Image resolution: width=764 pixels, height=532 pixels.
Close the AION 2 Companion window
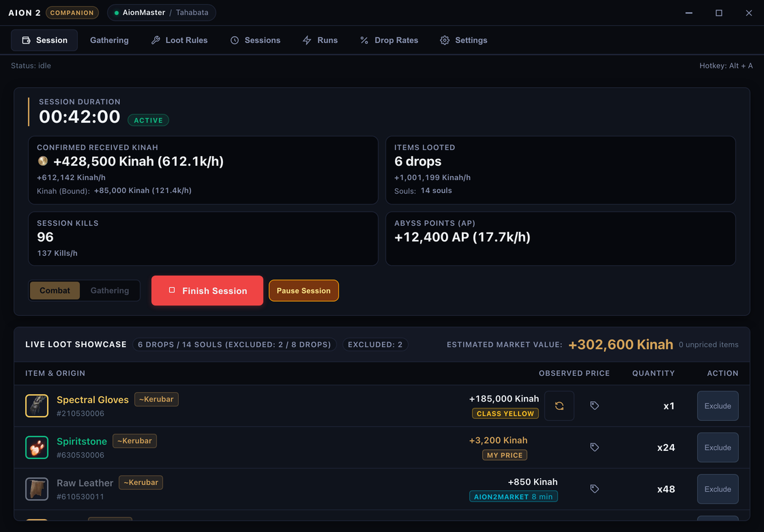[x=749, y=13]
